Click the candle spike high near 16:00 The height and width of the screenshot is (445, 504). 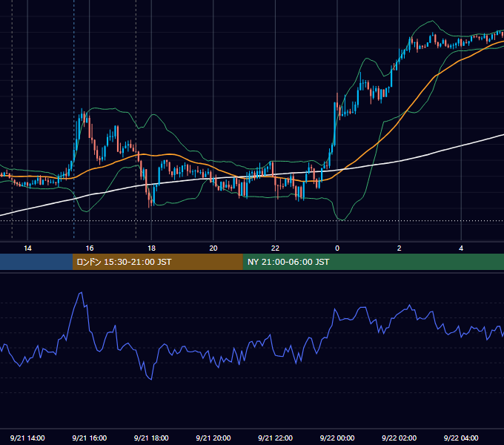pos(82,111)
